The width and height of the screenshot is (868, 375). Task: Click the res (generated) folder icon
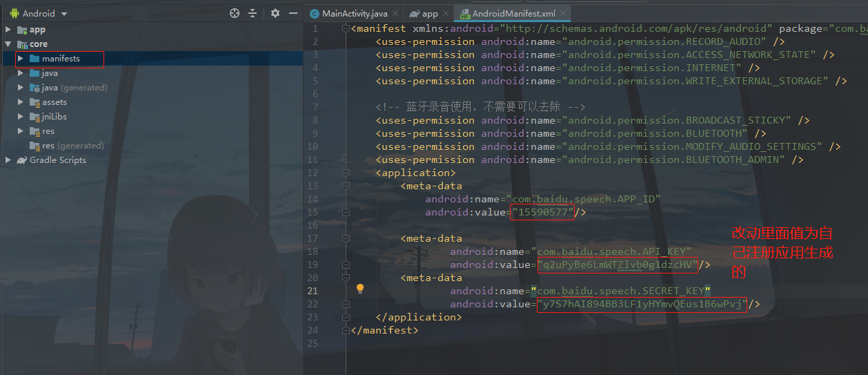(34, 146)
